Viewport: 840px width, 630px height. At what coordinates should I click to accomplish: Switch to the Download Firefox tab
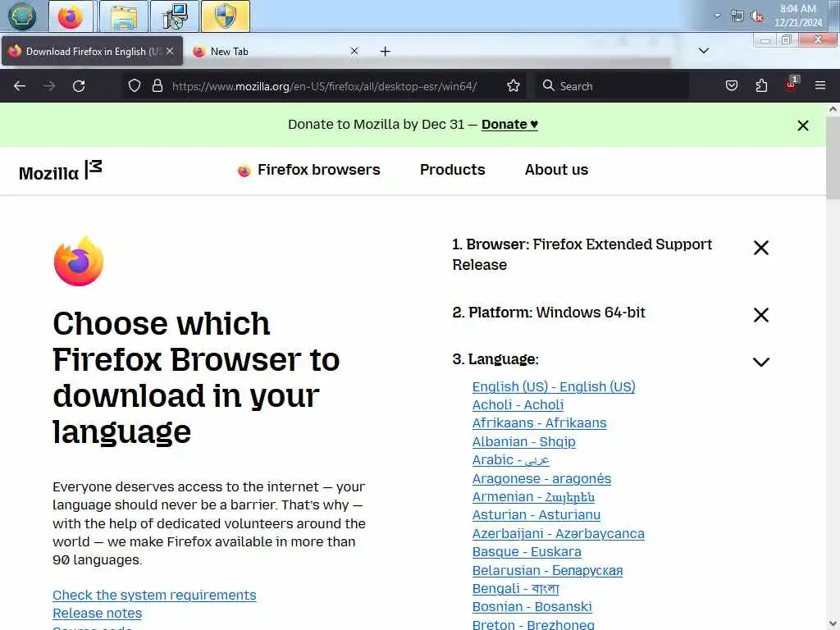(92, 52)
